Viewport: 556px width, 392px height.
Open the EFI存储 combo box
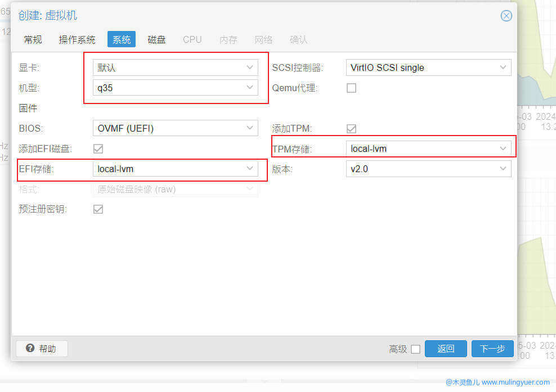click(169, 168)
